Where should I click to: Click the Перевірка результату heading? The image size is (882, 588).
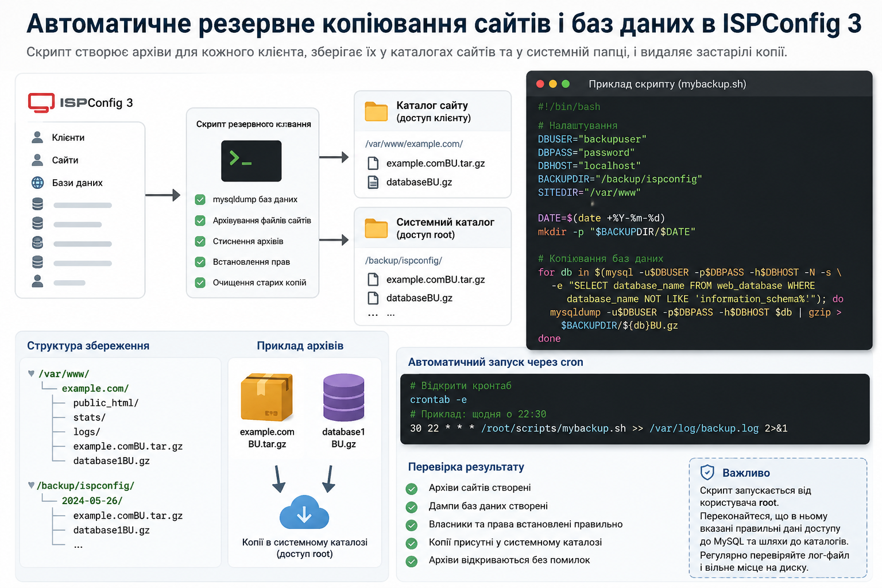click(466, 467)
